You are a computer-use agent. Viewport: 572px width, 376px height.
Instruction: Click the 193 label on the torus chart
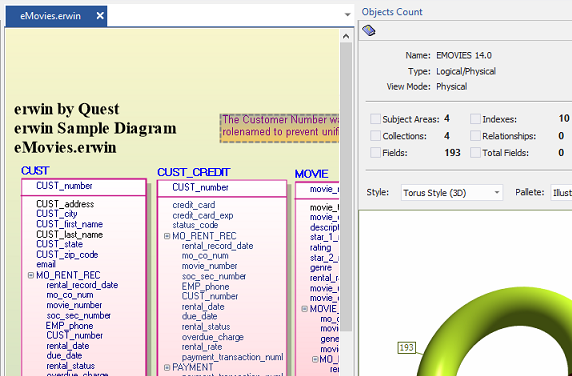pos(406,348)
